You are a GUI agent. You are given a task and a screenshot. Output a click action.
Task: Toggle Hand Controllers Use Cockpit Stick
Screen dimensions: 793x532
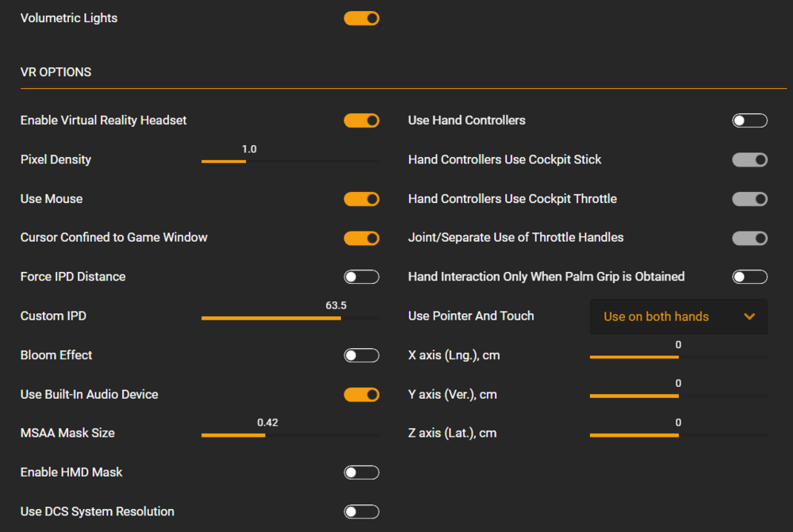click(x=749, y=160)
